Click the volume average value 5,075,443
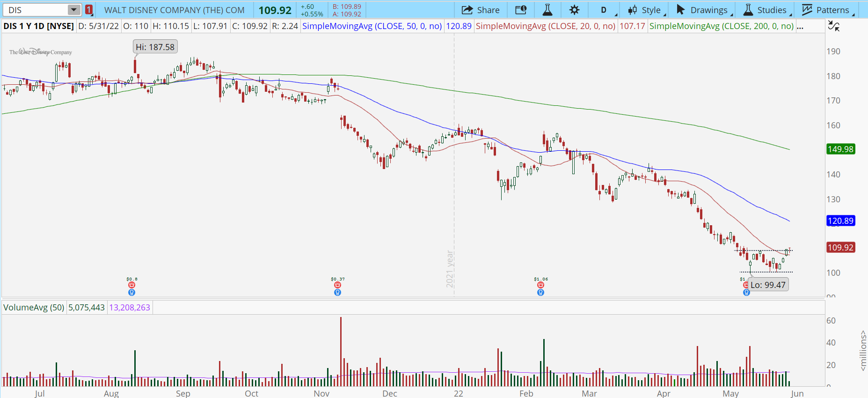 (87, 308)
